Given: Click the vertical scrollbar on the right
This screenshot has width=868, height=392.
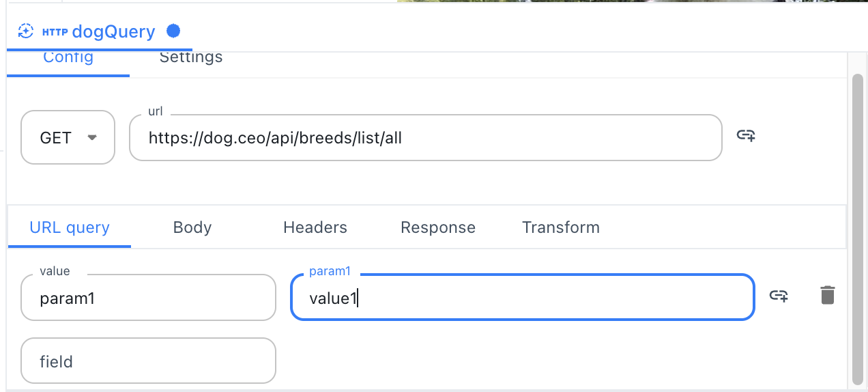Looking at the screenshot, I should 857,225.
